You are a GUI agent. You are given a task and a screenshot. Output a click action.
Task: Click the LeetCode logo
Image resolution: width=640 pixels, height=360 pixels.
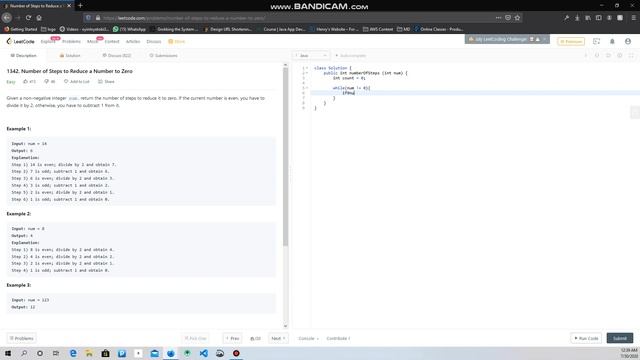(x=20, y=41)
